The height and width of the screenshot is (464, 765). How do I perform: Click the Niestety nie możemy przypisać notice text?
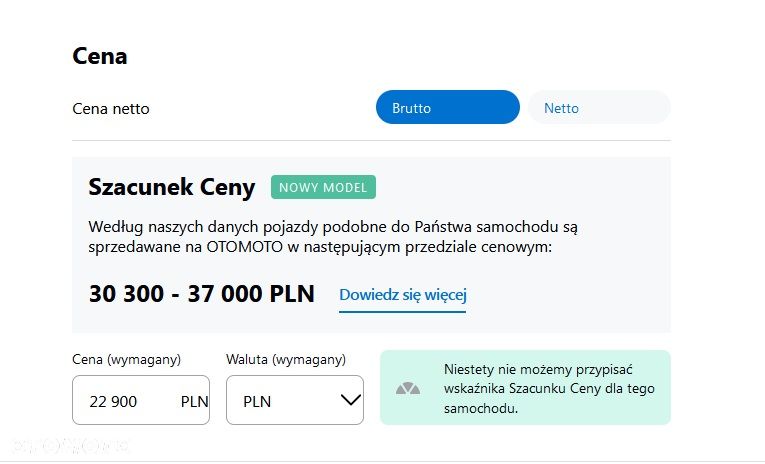pos(549,388)
